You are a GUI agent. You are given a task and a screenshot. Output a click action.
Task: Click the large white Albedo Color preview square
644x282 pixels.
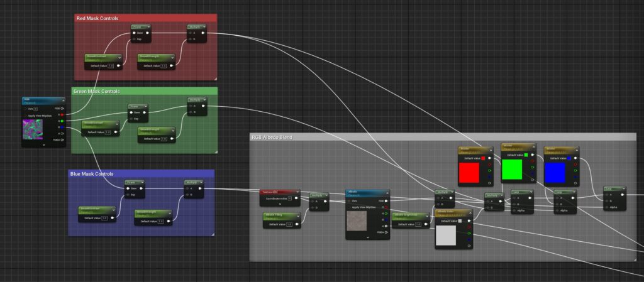(446, 236)
